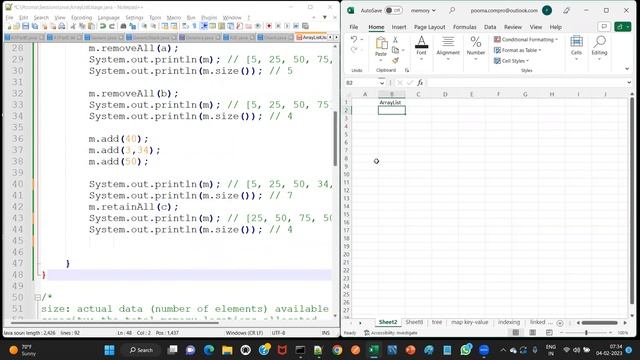Click the Excel Undo arrow icon

click(354, 40)
